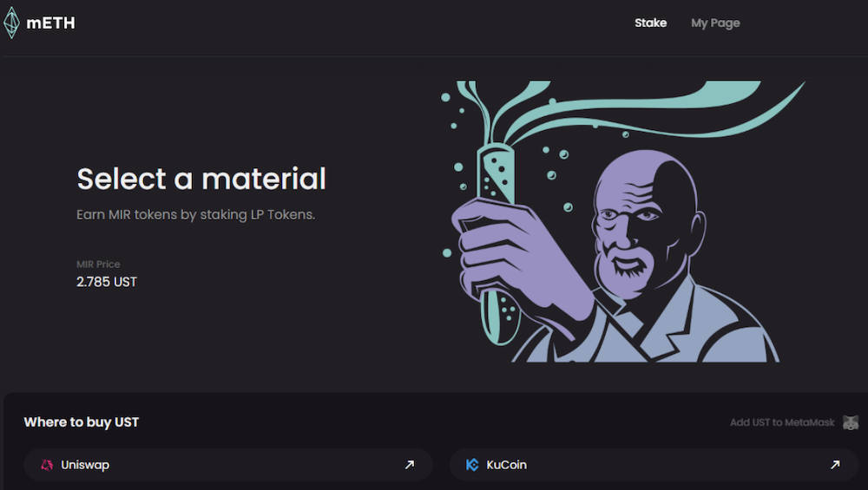Switch to the My Page tab
This screenshot has width=868, height=490.
click(x=715, y=23)
